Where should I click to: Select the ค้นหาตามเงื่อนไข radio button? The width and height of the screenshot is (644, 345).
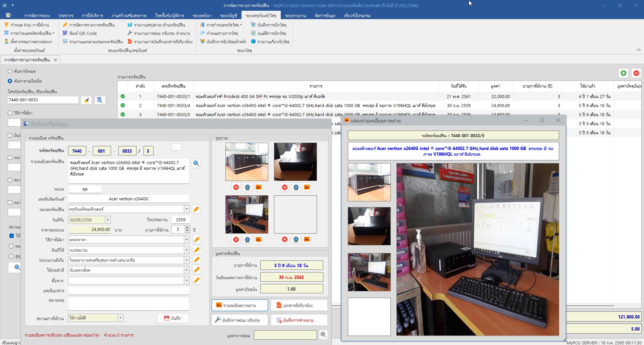tap(9, 81)
